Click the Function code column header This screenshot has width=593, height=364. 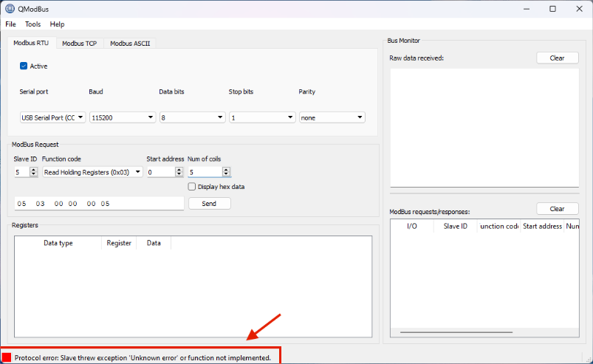pyautogui.click(x=498, y=226)
